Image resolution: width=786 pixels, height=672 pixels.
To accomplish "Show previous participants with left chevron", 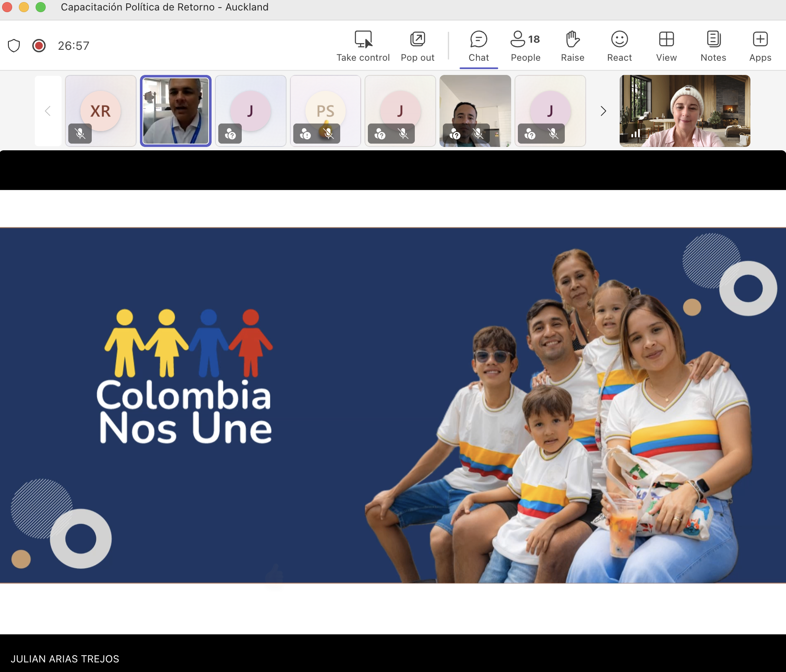I will click(48, 111).
